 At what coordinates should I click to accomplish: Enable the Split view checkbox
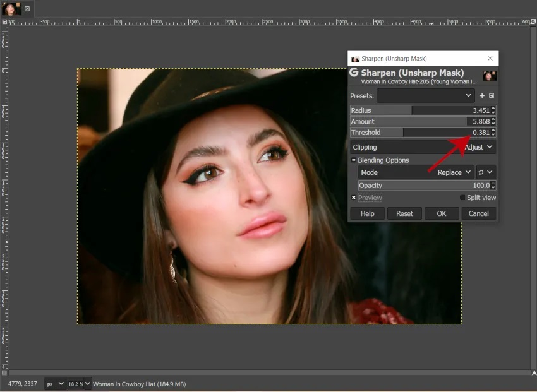coord(462,198)
